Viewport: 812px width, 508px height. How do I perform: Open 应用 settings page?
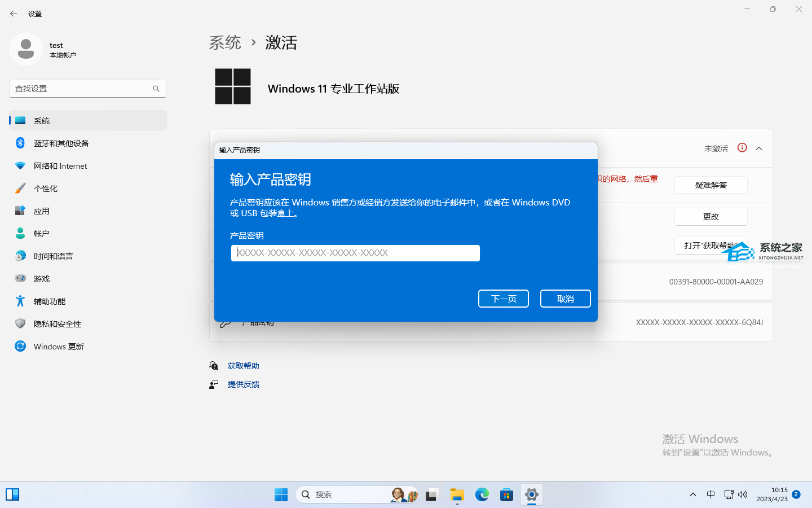coord(88,211)
